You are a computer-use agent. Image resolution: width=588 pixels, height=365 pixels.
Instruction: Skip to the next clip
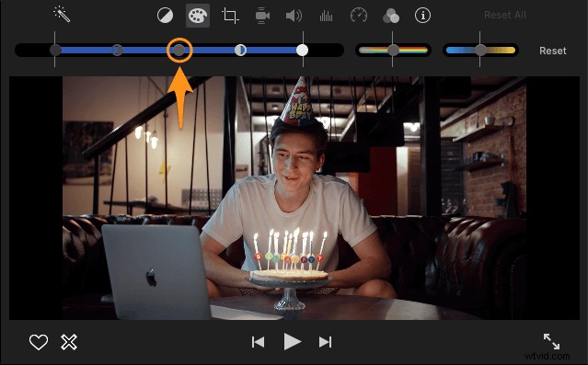(x=325, y=342)
